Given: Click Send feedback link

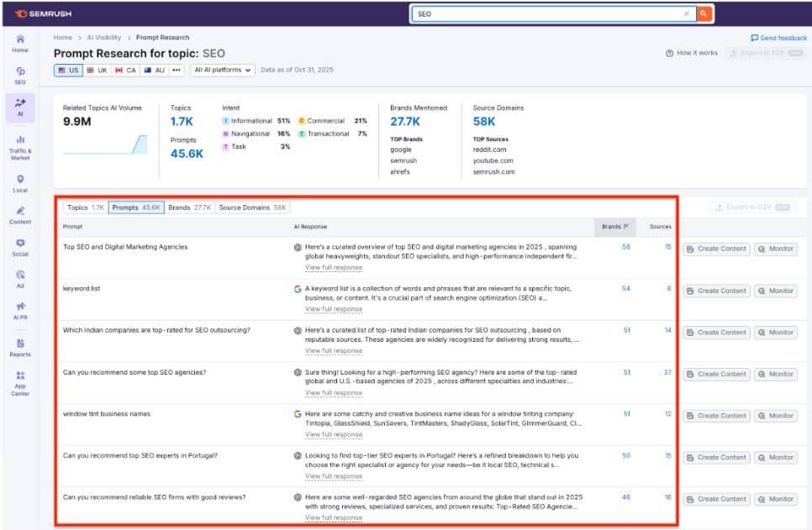Looking at the screenshot, I should [x=778, y=38].
